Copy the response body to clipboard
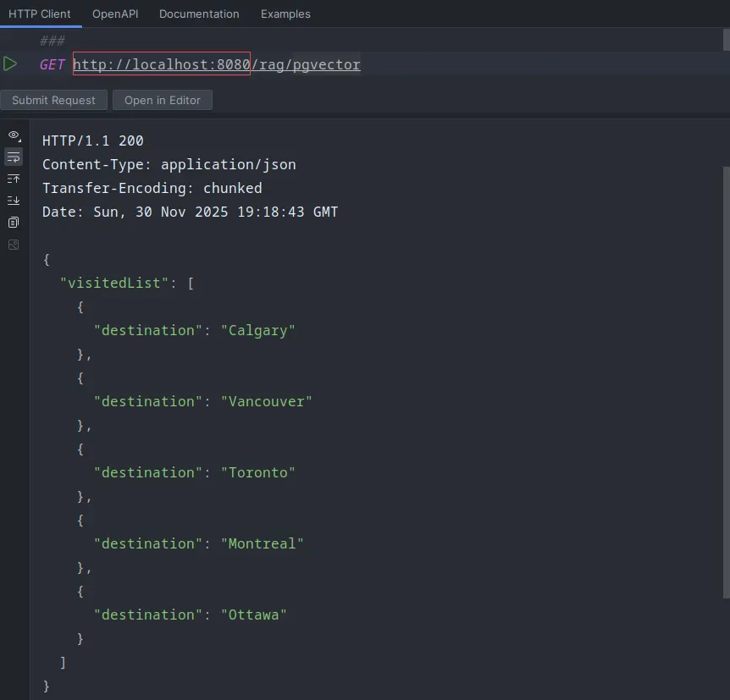The height and width of the screenshot is (700, 730). [14, 223]
